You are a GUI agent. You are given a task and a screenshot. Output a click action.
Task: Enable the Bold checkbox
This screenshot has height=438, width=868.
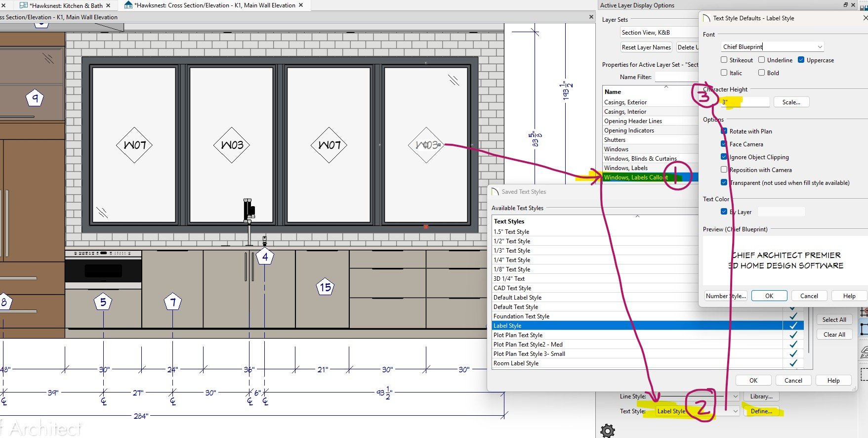coord(762,73)
